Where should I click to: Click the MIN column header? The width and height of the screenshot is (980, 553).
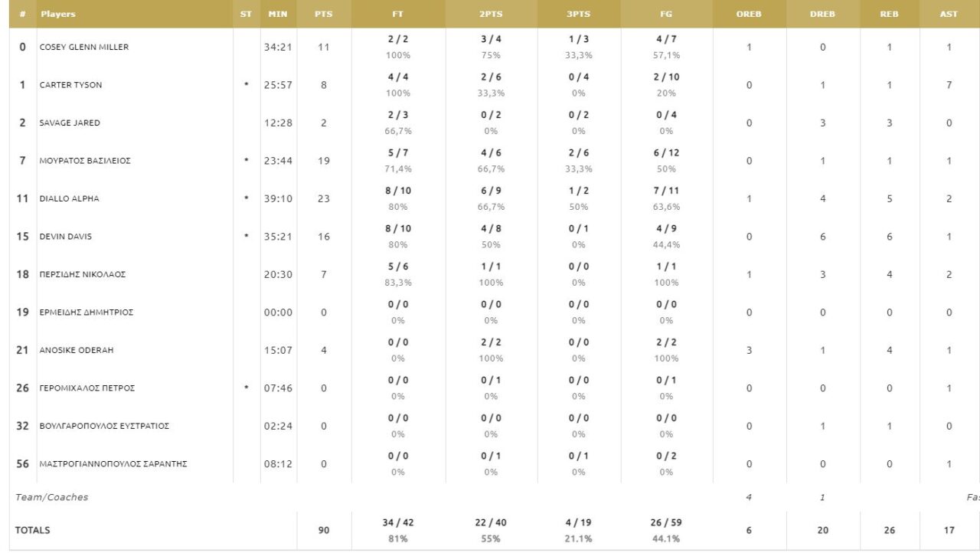pyautogui.click(x=278, y=14)
